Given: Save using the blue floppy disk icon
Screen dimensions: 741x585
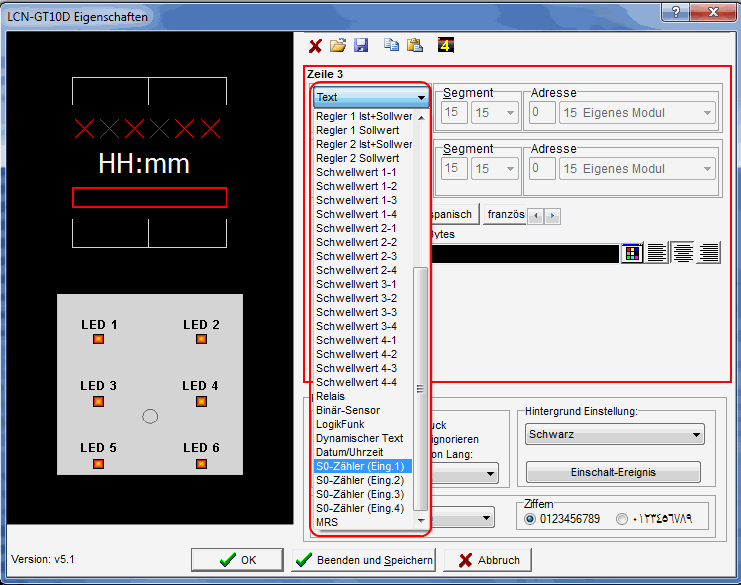Looking at the screenshot, I should [361, 46].
